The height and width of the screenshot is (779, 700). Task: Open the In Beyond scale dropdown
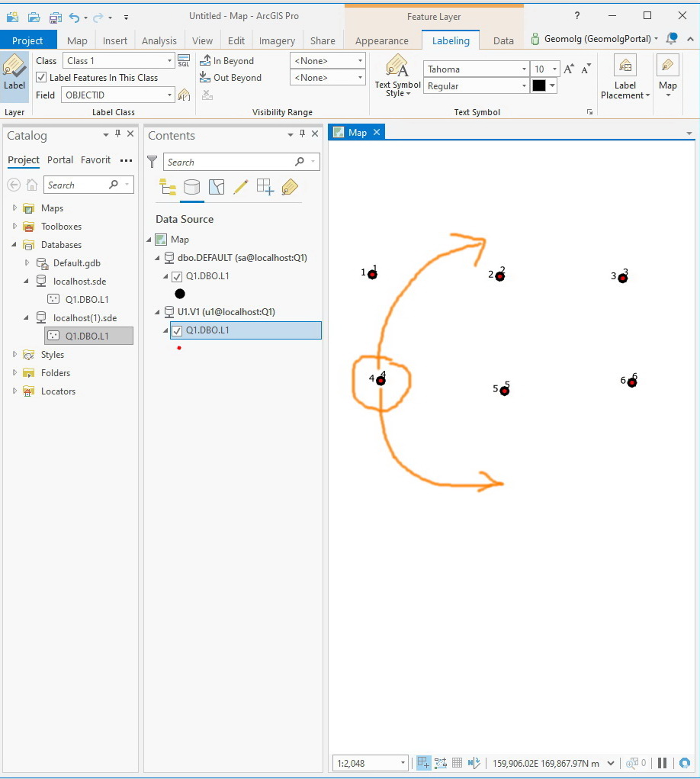[360, 60]
